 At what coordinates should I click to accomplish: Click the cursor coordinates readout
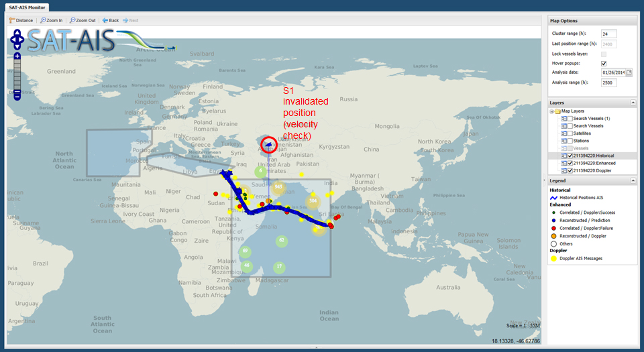click(516, 341)
